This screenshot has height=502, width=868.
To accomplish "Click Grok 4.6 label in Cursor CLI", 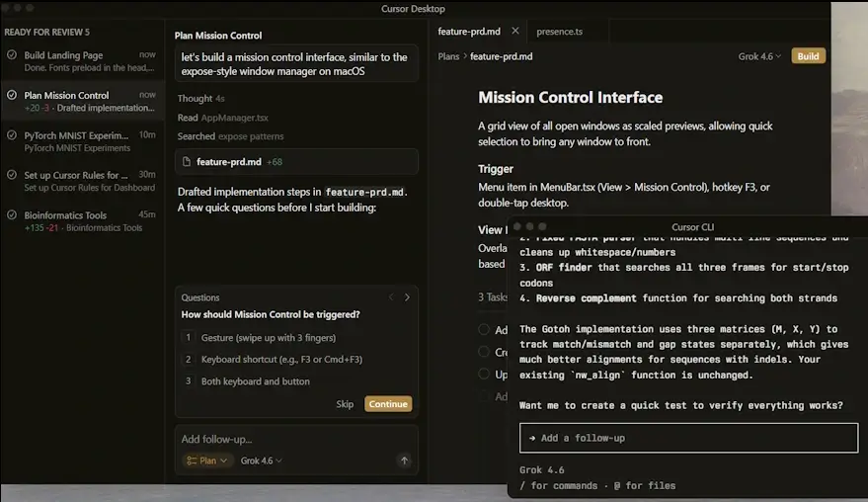I will pyautogui.click(x=541, y=469).
